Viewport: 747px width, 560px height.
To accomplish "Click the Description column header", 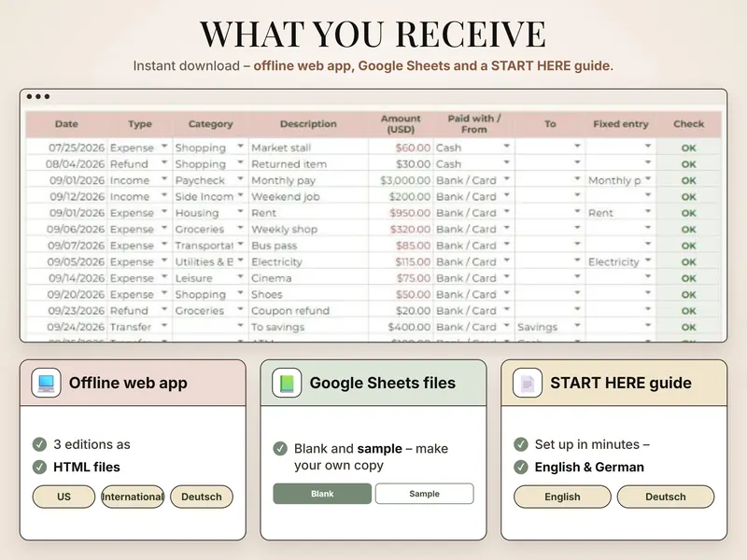I will [x=308, y=124].
